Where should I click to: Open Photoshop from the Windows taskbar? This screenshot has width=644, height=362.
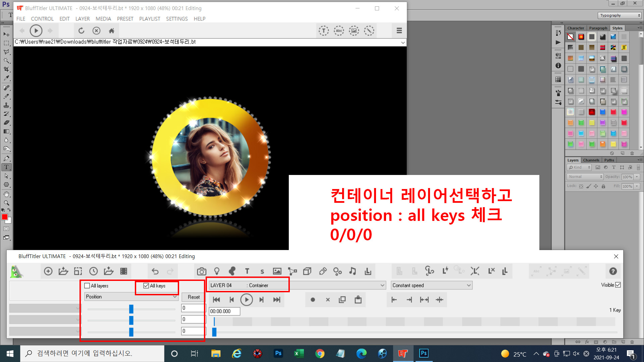(278, 353)
